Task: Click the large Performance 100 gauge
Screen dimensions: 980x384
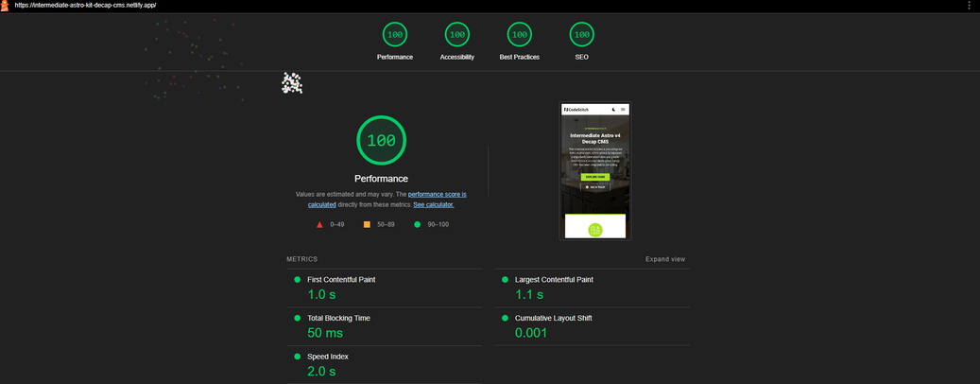Action: tap(381, 141)
